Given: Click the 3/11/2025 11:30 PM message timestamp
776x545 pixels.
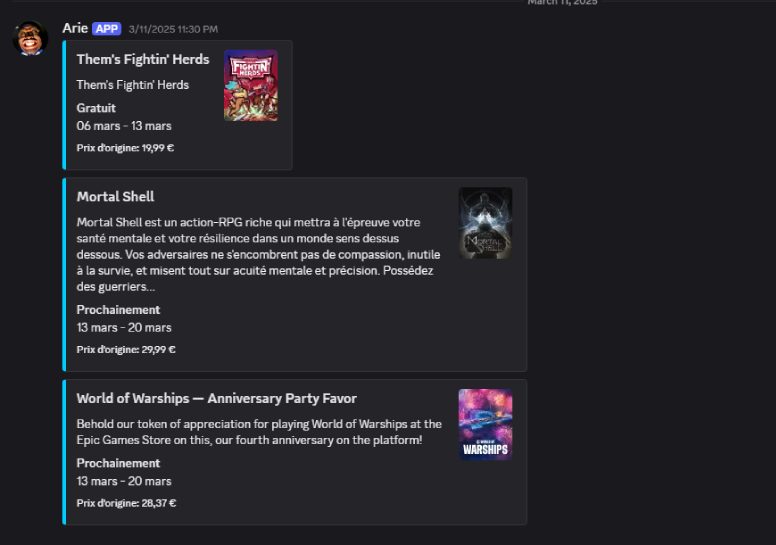Looking at the screenshot, I should tap(173, 29).
